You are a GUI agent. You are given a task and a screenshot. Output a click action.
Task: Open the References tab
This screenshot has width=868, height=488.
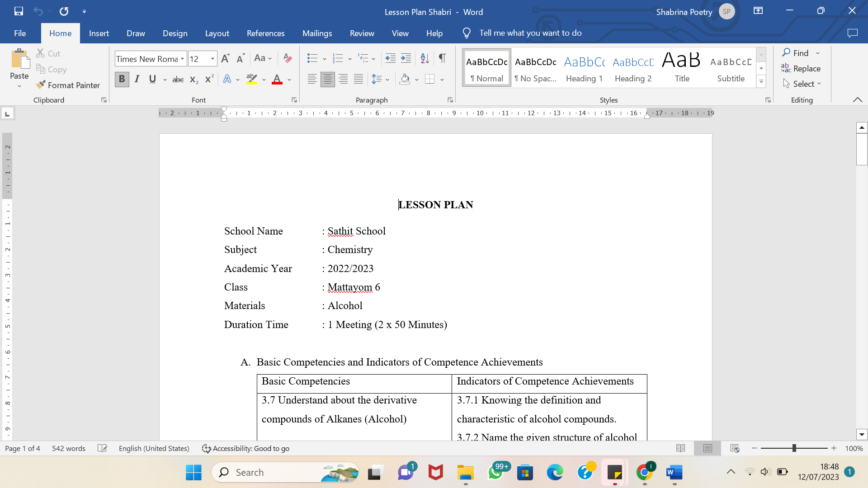(x=265, y=33)
